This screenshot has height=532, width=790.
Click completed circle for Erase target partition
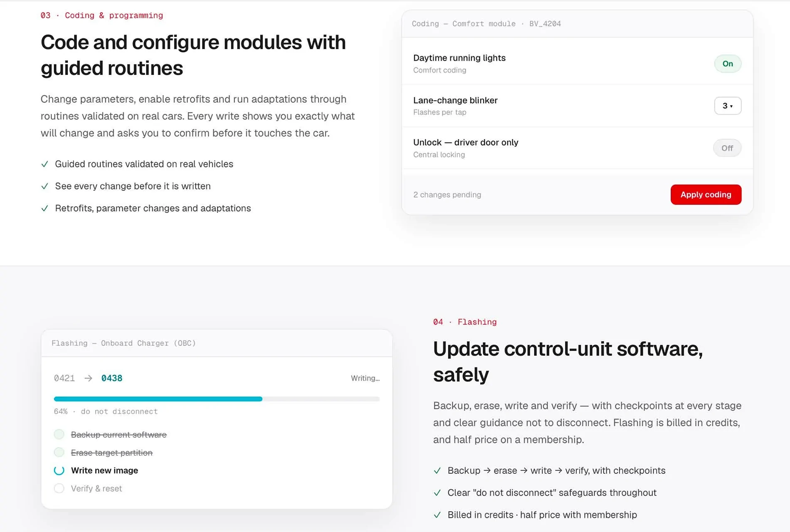59,452
